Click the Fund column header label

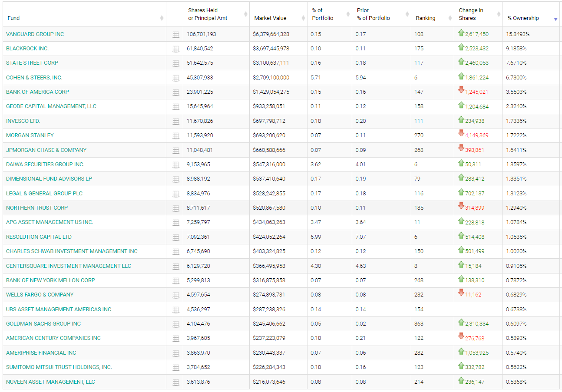pos(13,18)
